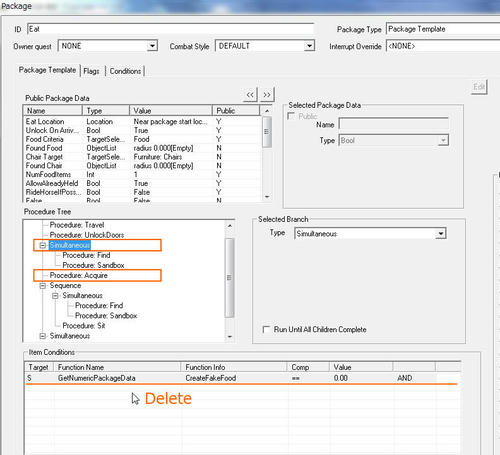The image size is (500, 455).
Task: Open the Combat Style DEFAULT dropdown
Action: [309, 46]
